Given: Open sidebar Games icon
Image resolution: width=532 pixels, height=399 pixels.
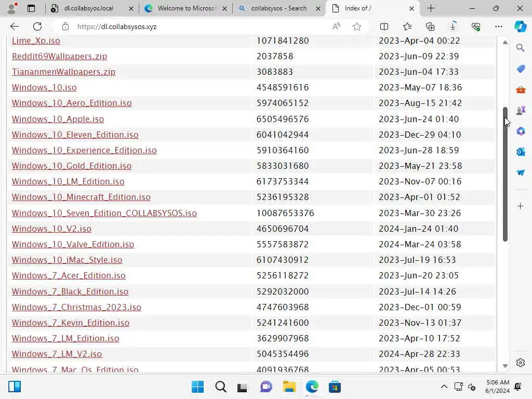Looking at the screenshot, I should (521, 110).
